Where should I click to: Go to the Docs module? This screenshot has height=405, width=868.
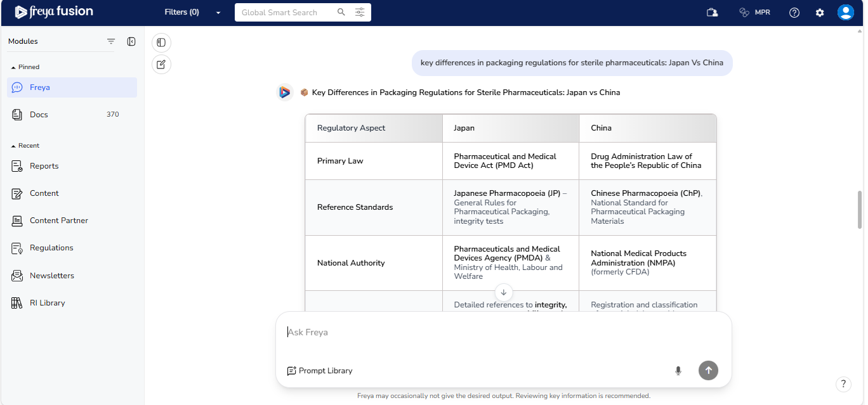[x=39, y=115]
